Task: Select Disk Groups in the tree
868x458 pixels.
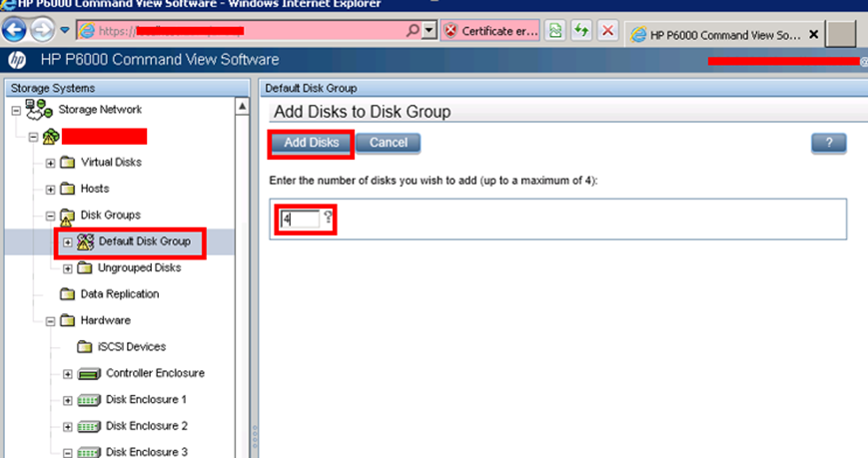Action: (111, 216)
